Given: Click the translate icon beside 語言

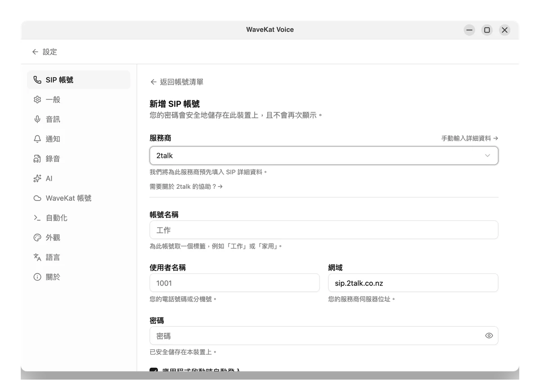Looking at the screenshot, I should pyautogui.click(x=37, y=257).
